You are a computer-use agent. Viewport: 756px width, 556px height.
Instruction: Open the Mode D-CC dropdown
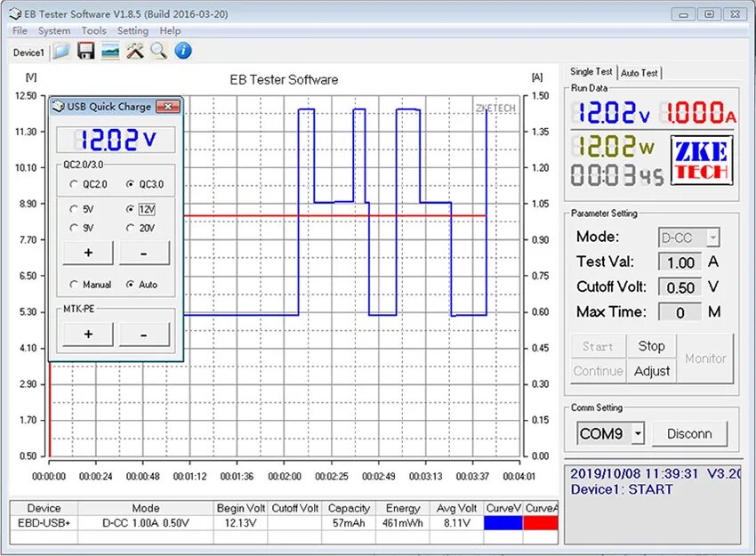(x=712, y=238)
